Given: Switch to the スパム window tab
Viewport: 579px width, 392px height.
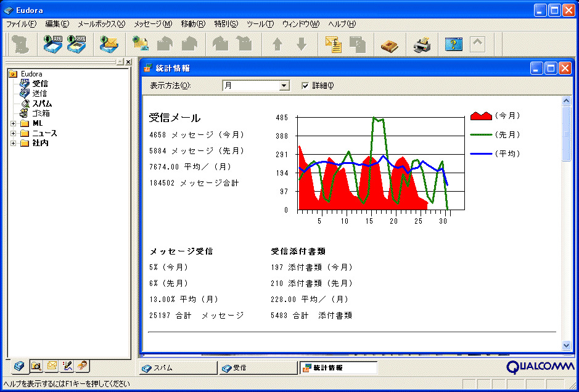Looking at the screenshot, I should (x=179, y=368).
